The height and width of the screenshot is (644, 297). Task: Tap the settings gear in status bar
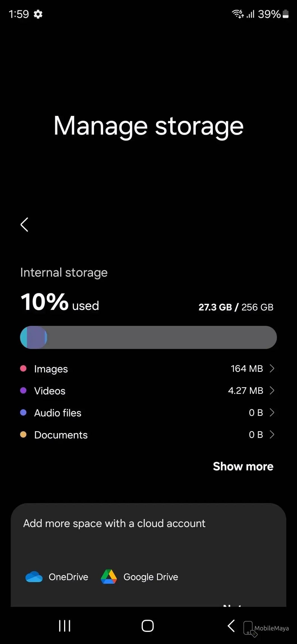38,14
